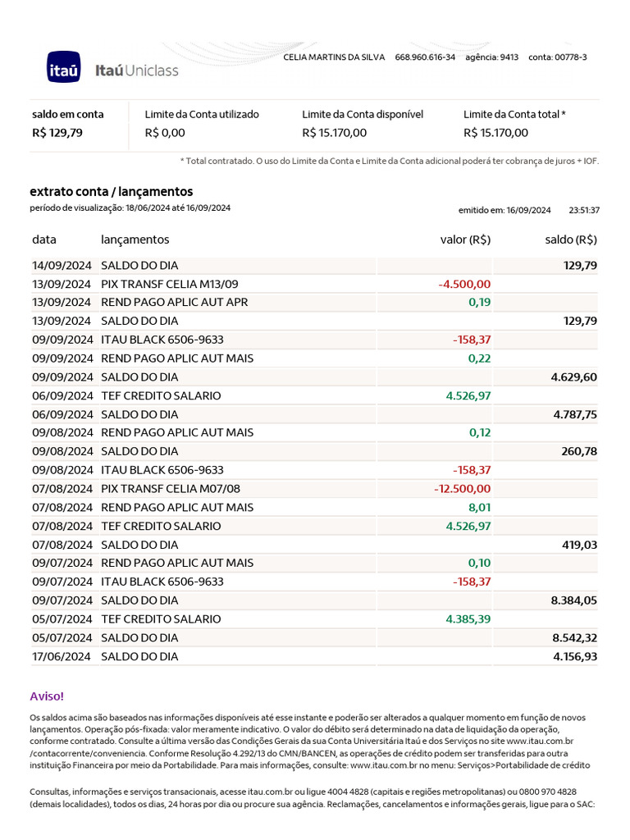630x840 pixels.
Task: Click the Itaú Uniclass brand name
Action: point(136,71)
